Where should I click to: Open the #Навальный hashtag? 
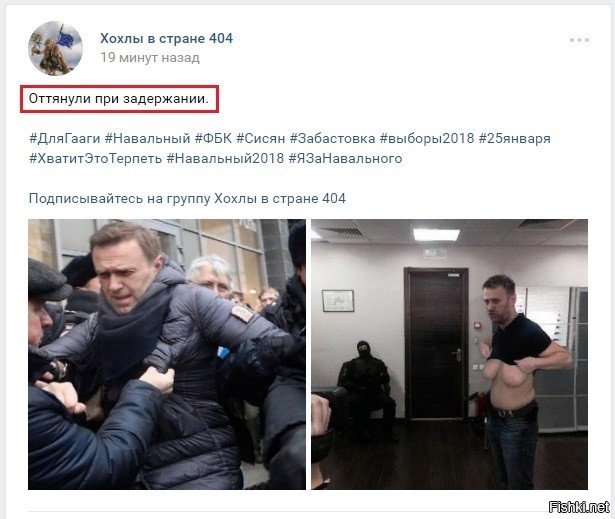147,138
